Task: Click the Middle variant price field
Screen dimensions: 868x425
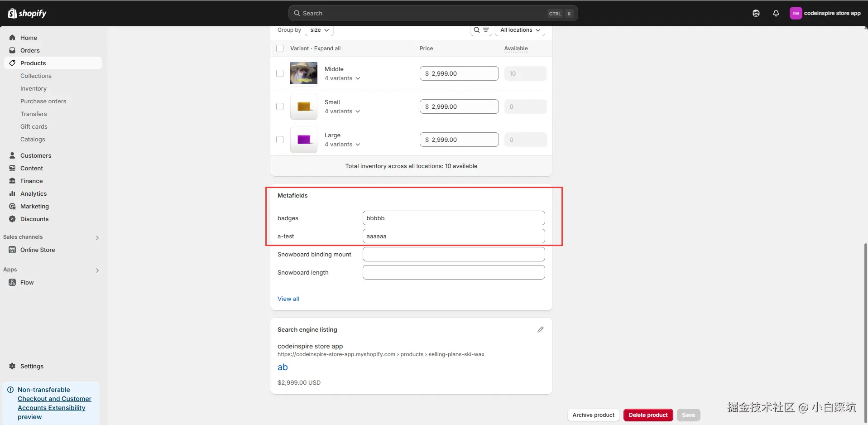Action: tap(459, 73)
